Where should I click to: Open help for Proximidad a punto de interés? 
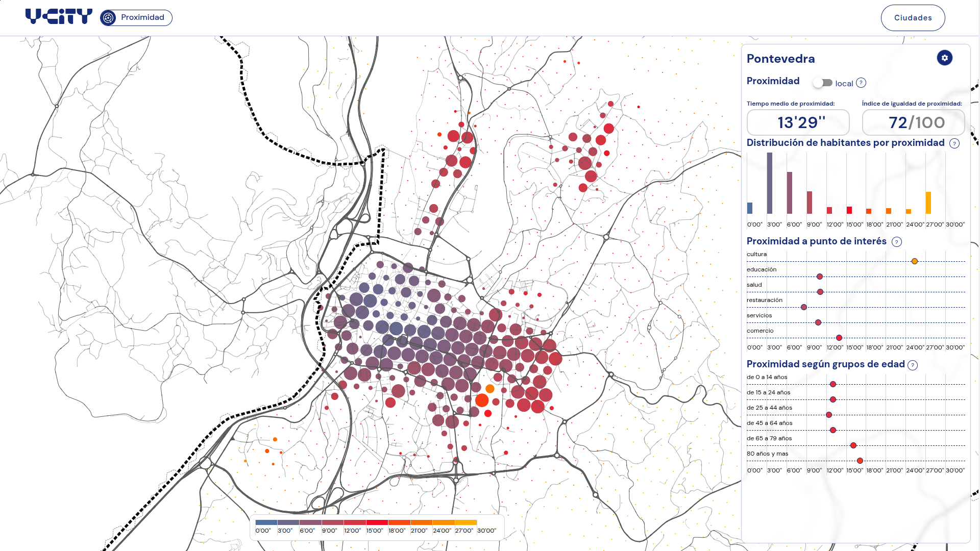pos(896,242)
